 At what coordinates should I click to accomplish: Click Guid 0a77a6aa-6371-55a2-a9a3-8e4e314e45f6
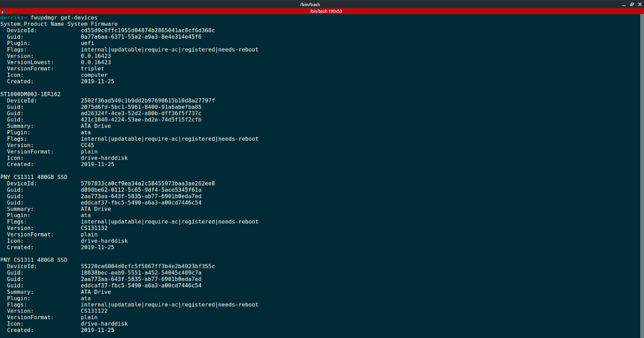141,37
